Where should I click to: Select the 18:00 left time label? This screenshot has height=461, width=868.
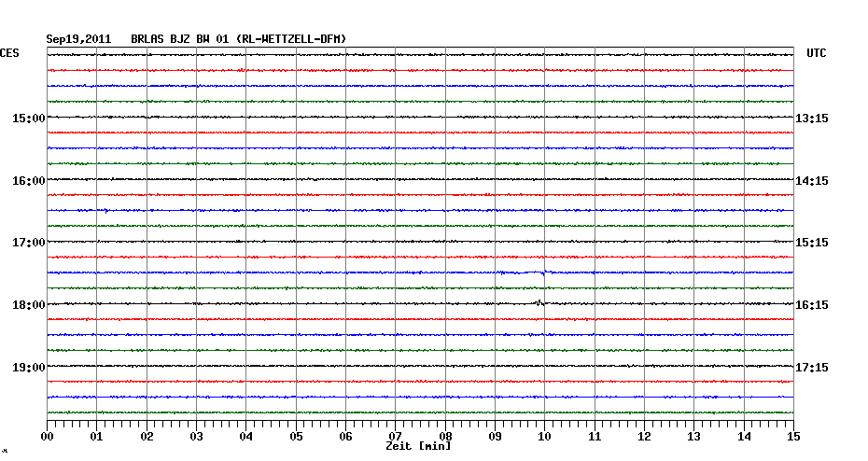tap(29, 305)
